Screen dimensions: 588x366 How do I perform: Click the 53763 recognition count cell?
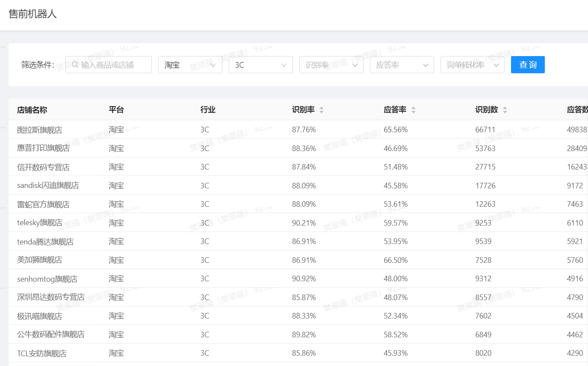click(485, 149)
